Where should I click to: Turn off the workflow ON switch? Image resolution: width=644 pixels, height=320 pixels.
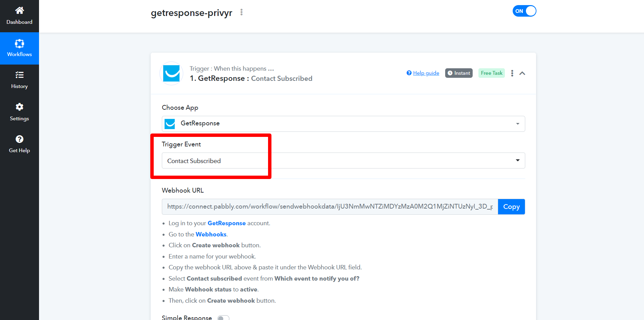click(524, 11)
